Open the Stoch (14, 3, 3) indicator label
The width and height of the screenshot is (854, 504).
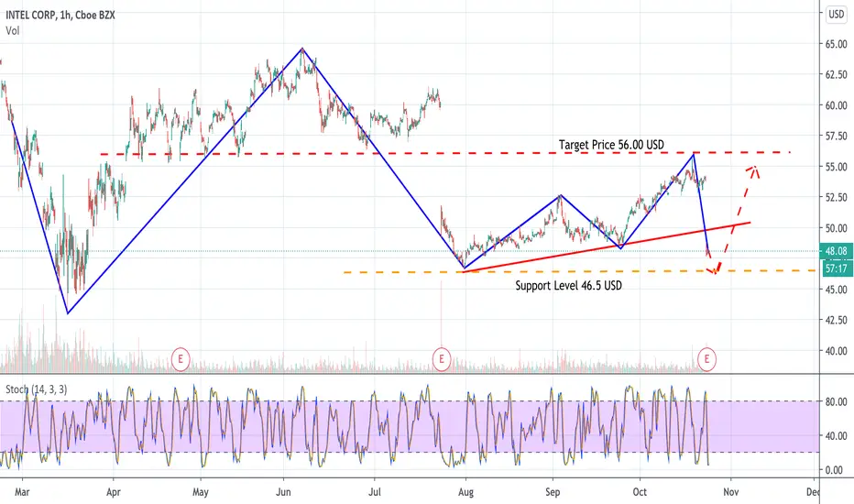[x=37, y=389]
